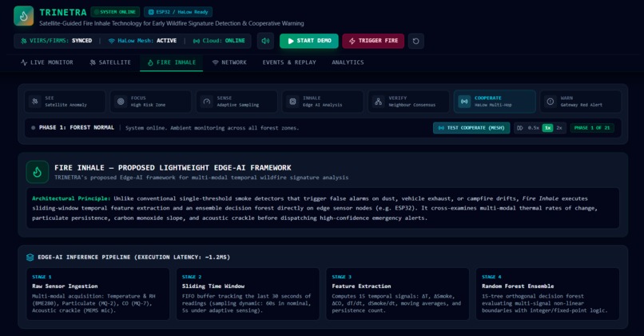
Task: Select the VERIFY Neighbour Consensus step
Action: (408, 101)
